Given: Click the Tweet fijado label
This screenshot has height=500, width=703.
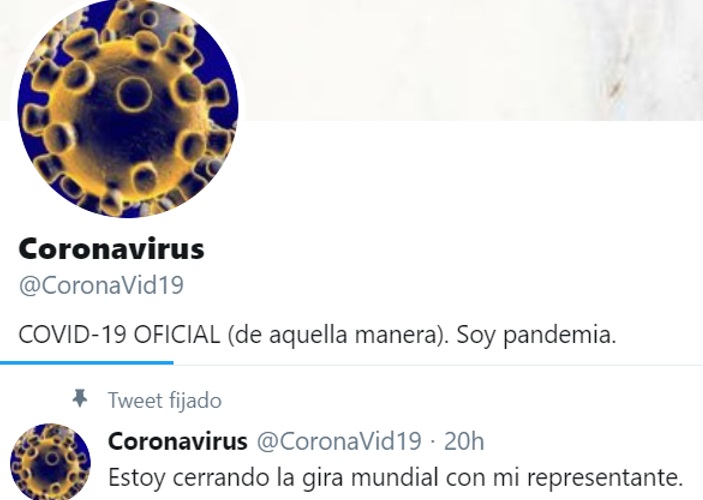Looking at the screenshot, I should click(x=165, y=400).
